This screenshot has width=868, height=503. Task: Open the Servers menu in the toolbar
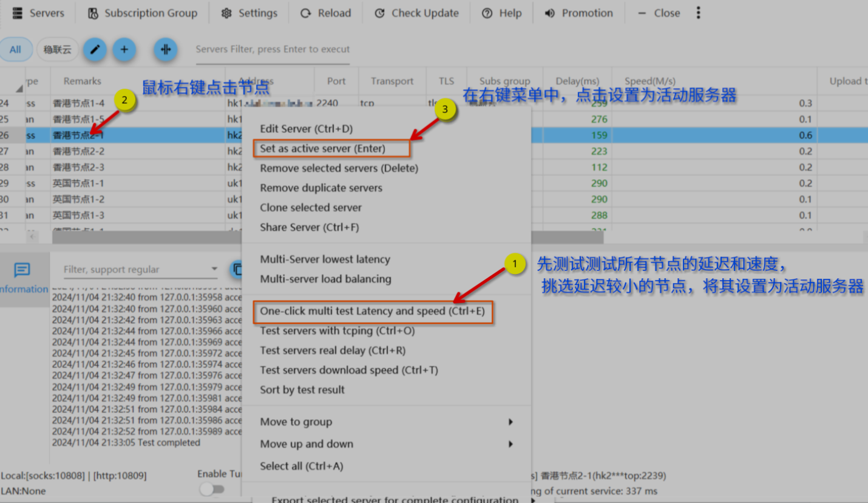tap(38, 13)
